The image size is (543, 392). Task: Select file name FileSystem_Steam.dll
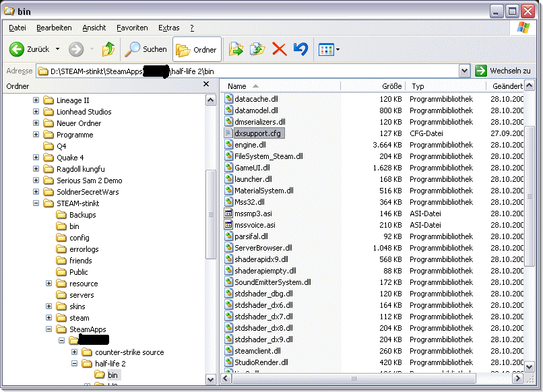click(269, 156)
